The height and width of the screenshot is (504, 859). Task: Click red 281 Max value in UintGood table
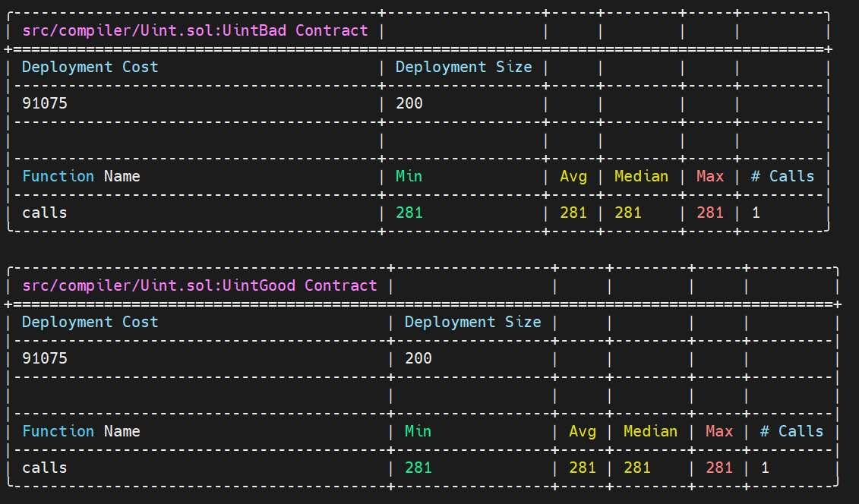coord(719,468)
